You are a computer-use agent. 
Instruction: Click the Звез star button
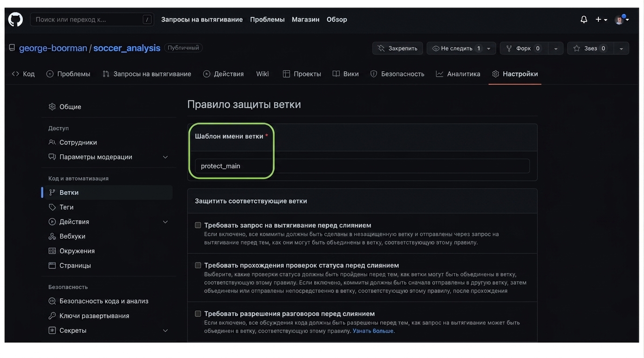tap(590, 48)
